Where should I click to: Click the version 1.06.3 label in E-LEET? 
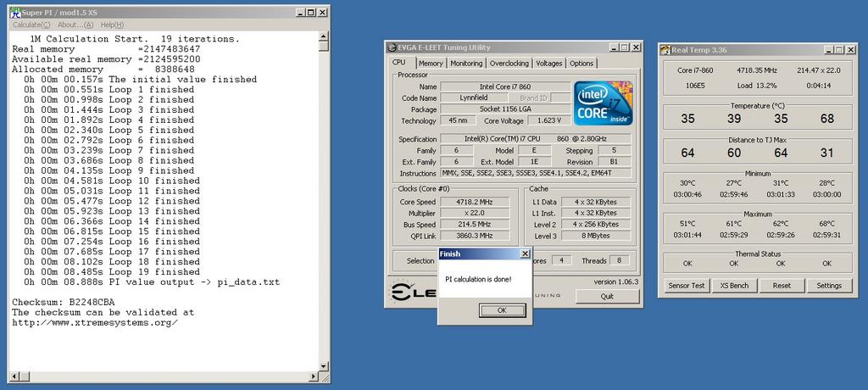click(615, 282)
